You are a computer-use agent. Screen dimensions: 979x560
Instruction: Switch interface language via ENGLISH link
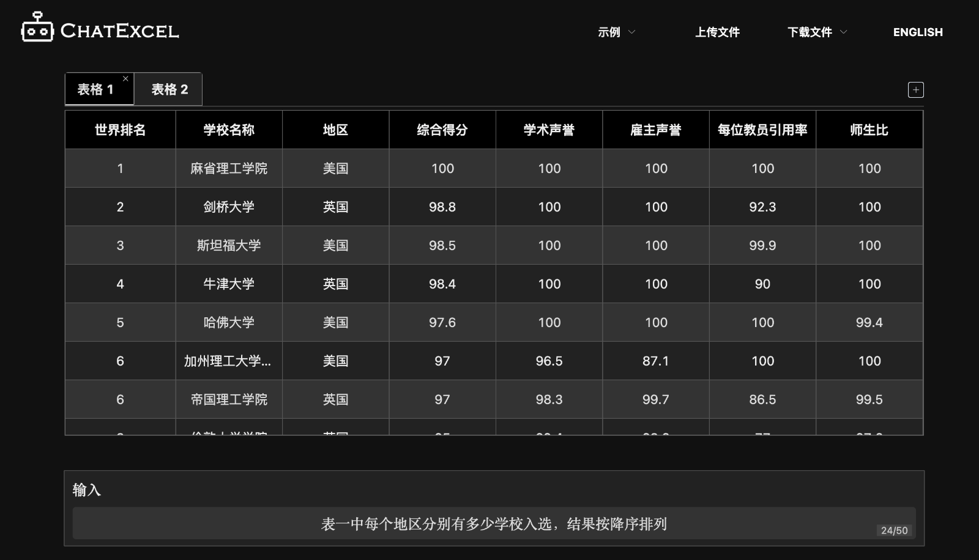918,32
